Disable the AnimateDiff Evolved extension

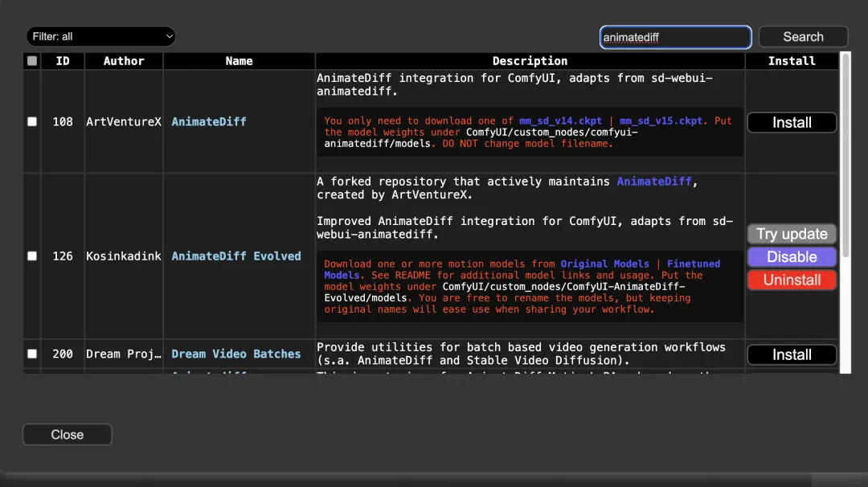point(792,257)
